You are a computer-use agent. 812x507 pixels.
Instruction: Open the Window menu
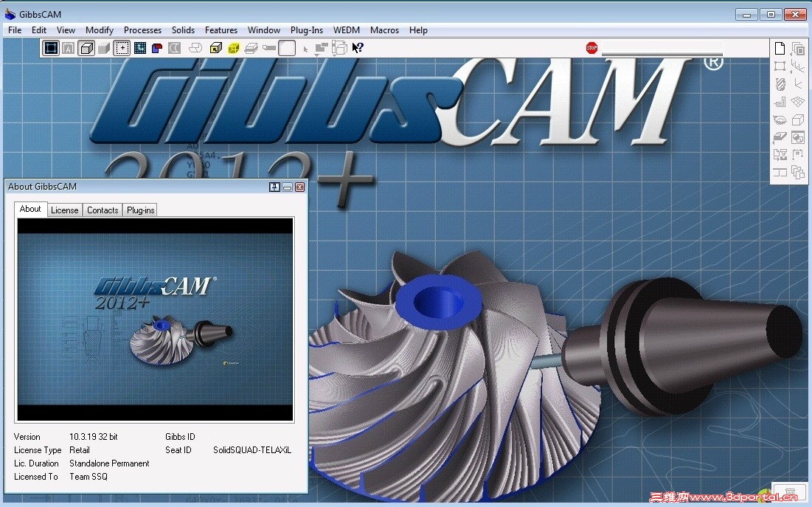(x=264, y=30)
